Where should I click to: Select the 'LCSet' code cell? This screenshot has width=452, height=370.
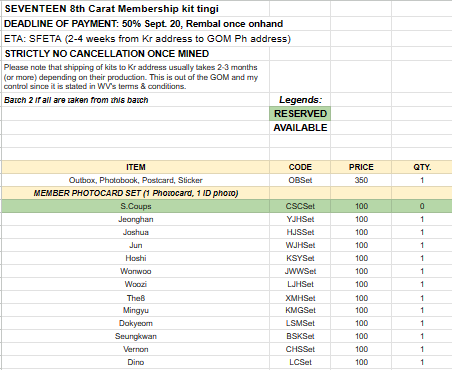click(x=300, y=362)
